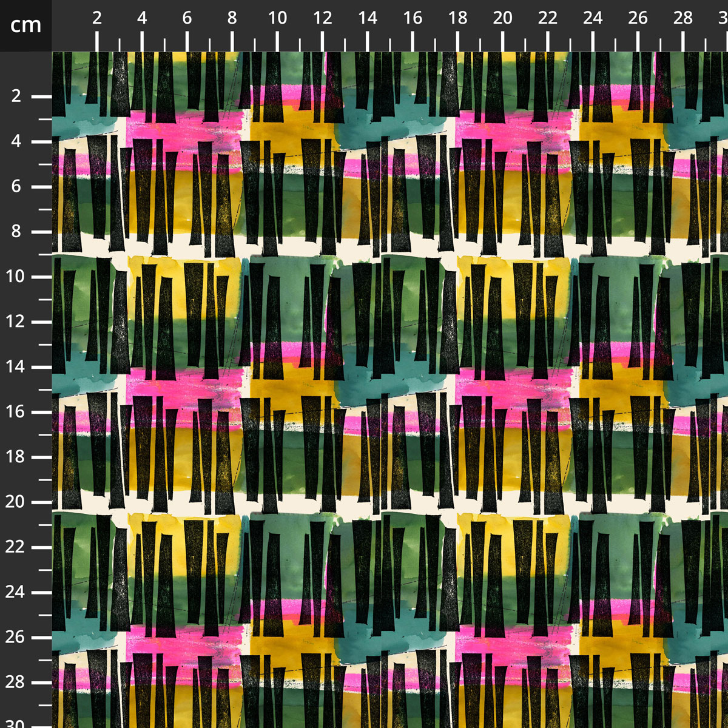728x728 pixels.
Task: Click the 10 cm mark on the top ruler
Action: tap(277, 18)
